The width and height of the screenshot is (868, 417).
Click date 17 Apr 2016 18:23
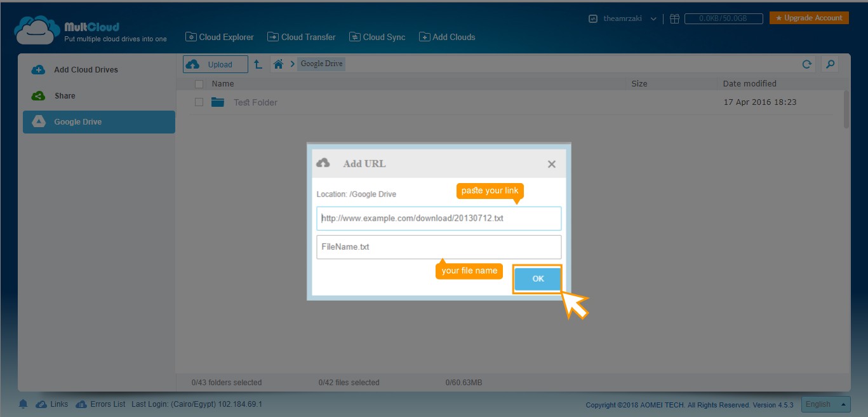click(760, 102)
